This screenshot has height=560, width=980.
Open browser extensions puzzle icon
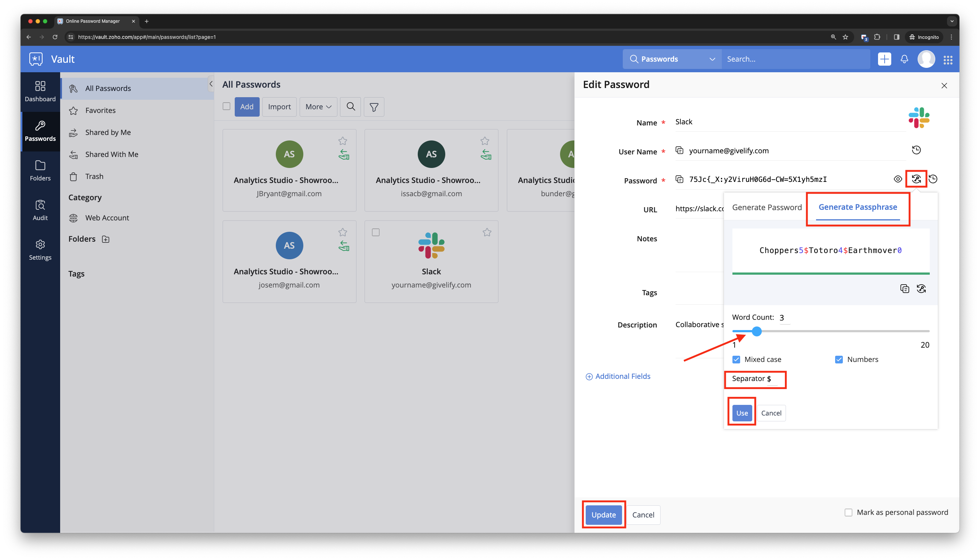tap(877, 37)
